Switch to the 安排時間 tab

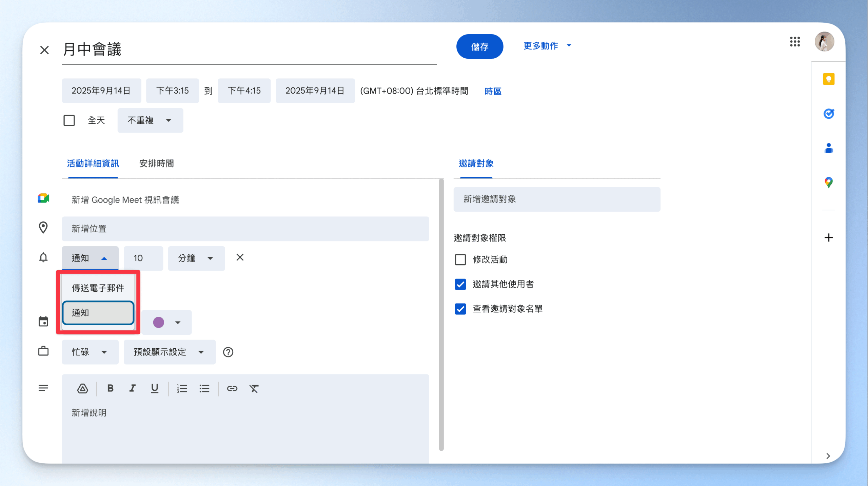(x=156, y=163)
